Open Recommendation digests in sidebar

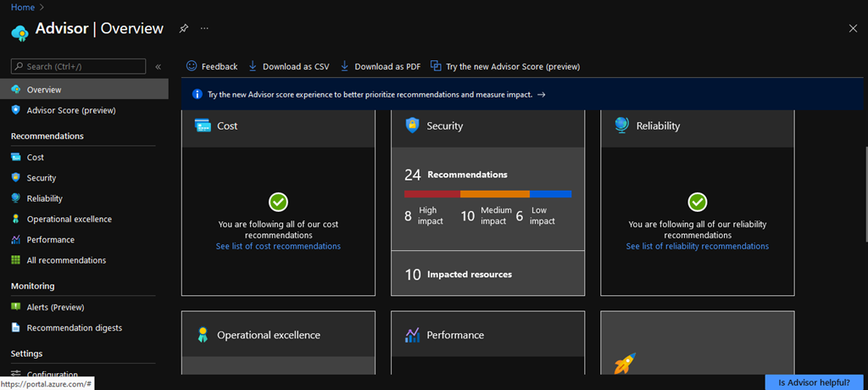point(74,328)
